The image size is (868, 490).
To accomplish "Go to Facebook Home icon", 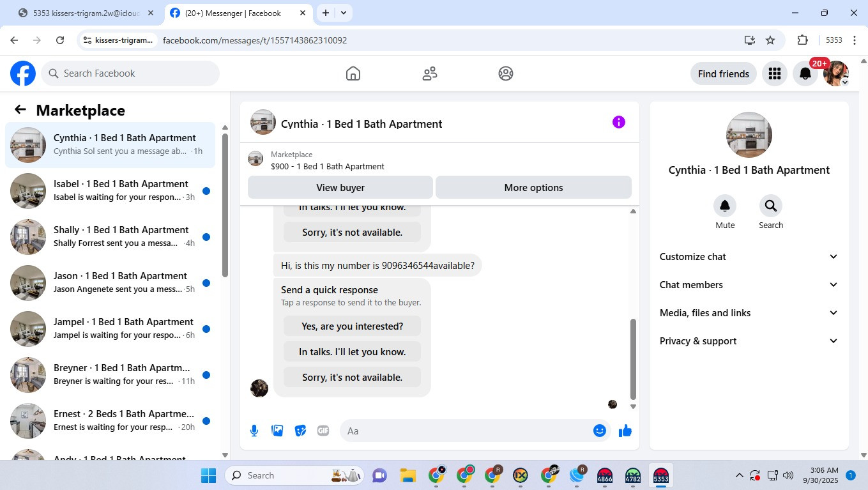I will (353, 73).
